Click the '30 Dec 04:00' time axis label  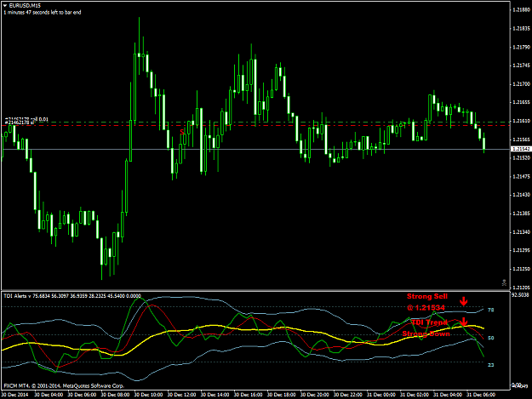(x=49, y=395)
